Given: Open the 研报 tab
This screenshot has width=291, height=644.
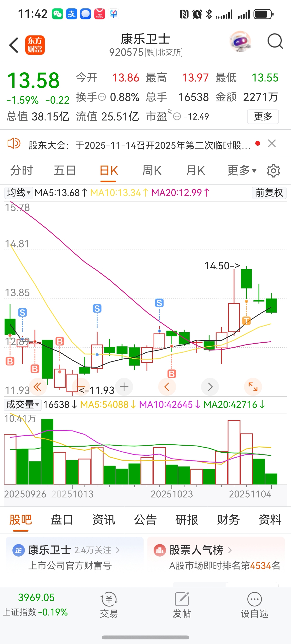Looking at the screenshot, I should [187, 520].
